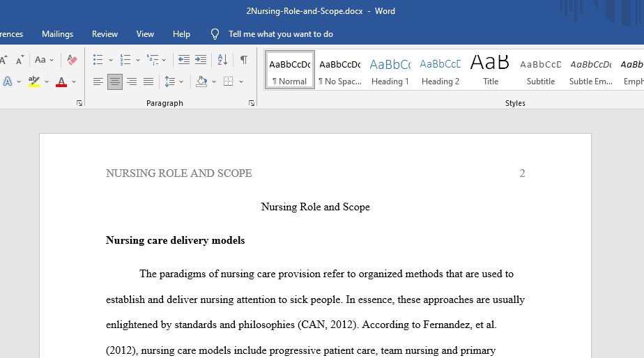Click the citation text (CAN, 2012)
The width and height of the screenshot is (644, 358).
pyautogui.click(x=328, y=325)
